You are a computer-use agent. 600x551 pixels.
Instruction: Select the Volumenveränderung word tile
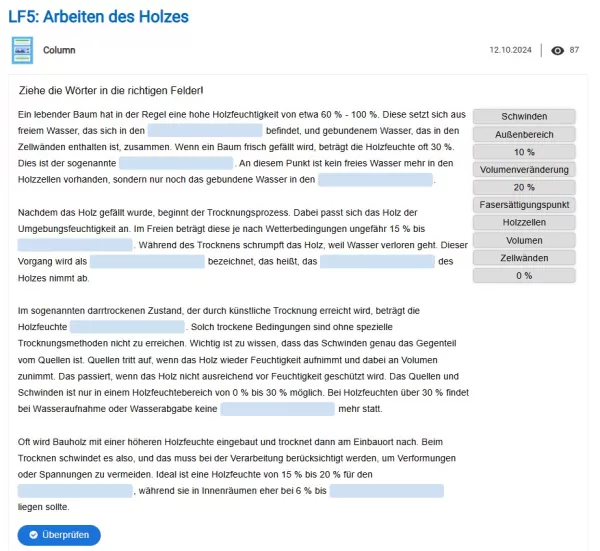pos(524,170)
